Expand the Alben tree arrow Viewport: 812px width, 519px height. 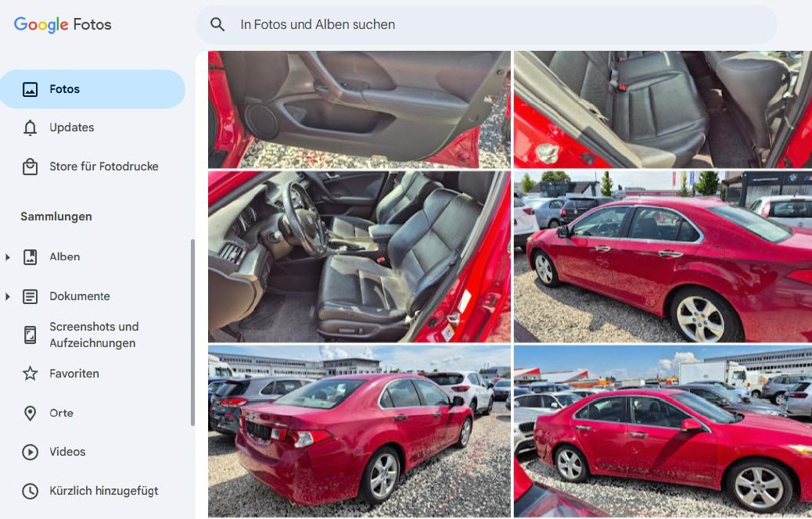[7, 256]
